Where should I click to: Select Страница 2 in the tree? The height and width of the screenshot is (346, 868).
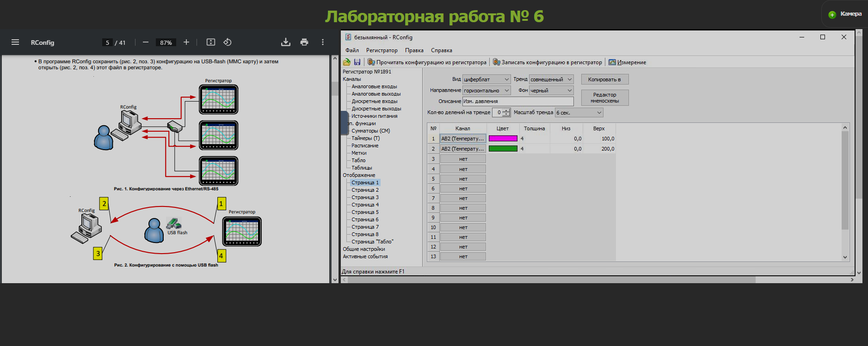point(365,190)
